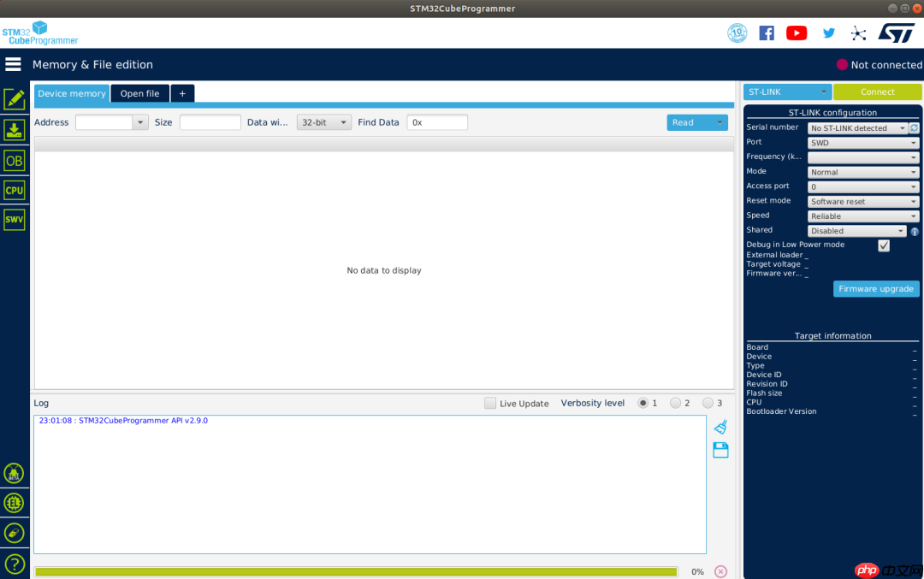The width and height of the screenshot is (924, 579).
Task: Click the ST logo
Action: point(897,33)
